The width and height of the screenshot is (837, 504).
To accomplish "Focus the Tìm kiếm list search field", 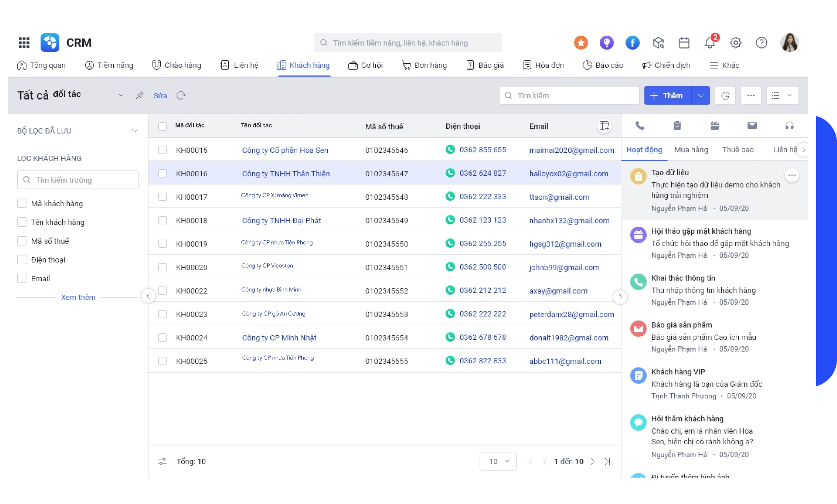I will coord(569,95).
